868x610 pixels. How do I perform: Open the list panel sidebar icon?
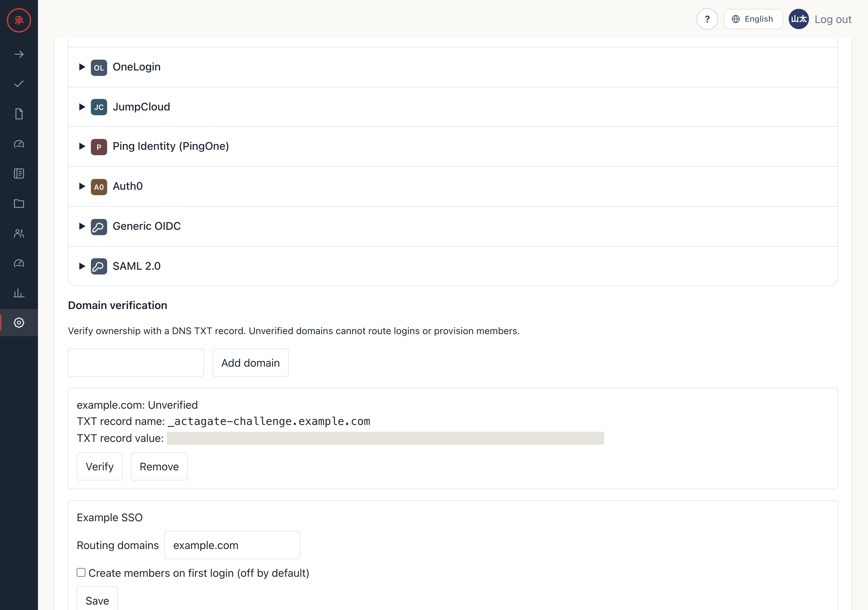[19, 174]
